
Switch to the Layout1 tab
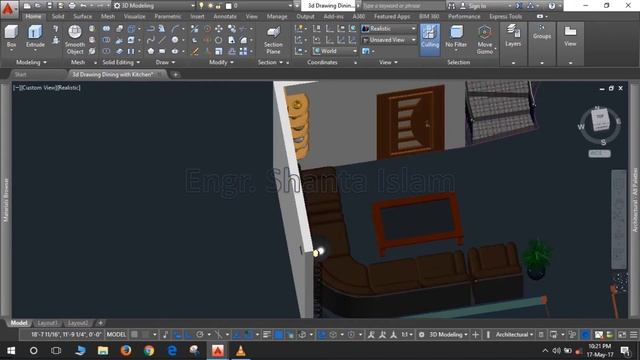click(x=47, y=323)
